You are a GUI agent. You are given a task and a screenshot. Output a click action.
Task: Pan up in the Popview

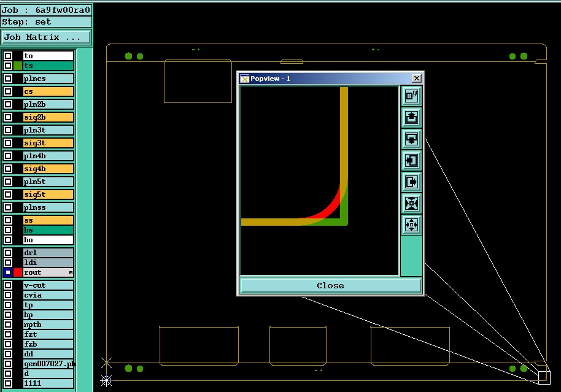click(411, 117)
